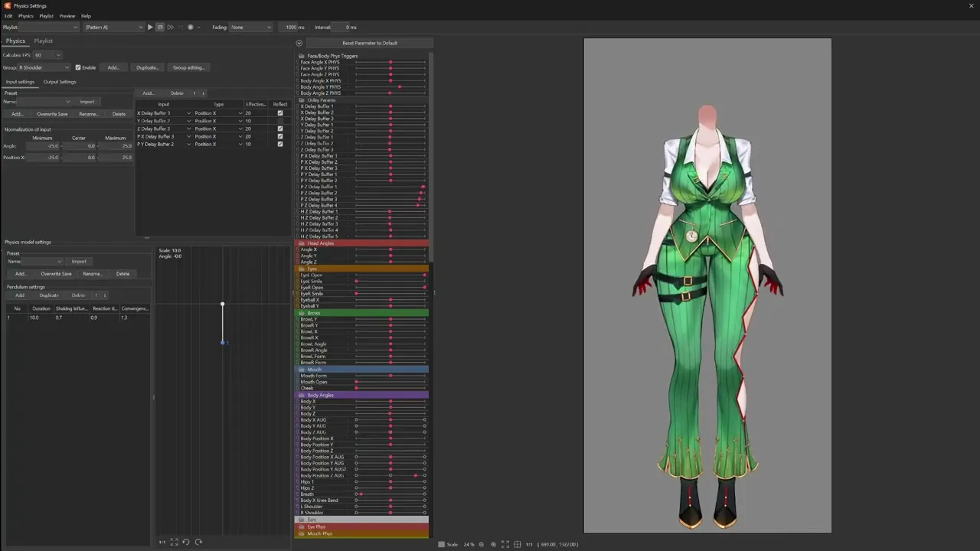Screen dimensions: 980x551
Task: Click the zoom out magnifier in status bar
Action: [x=482, y=544]
